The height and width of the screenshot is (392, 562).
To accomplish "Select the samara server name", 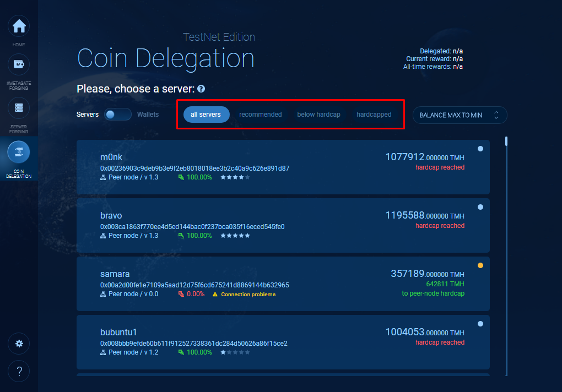I will tap(115, 274).
